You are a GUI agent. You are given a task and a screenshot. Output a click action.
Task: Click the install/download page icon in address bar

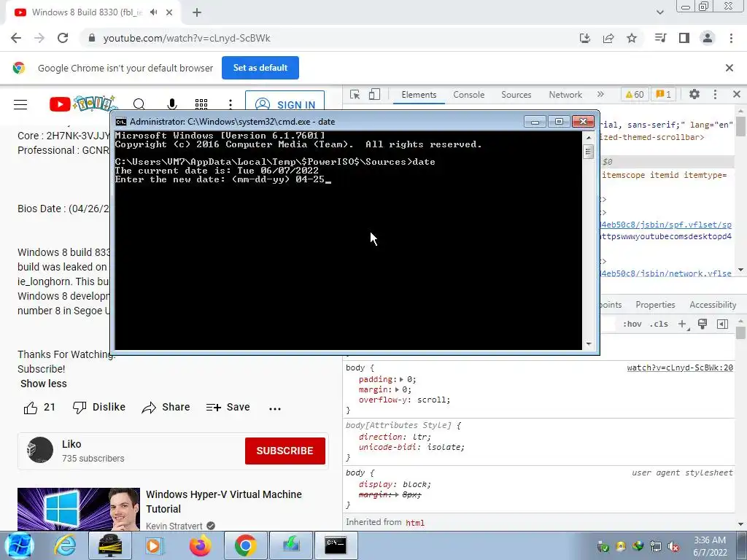click(x=585, y=38)
